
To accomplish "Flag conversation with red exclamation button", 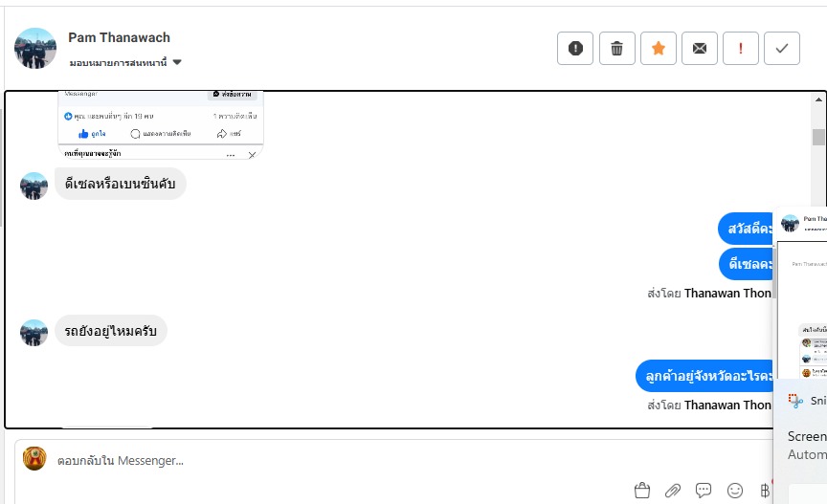I will tap(741, 49).
